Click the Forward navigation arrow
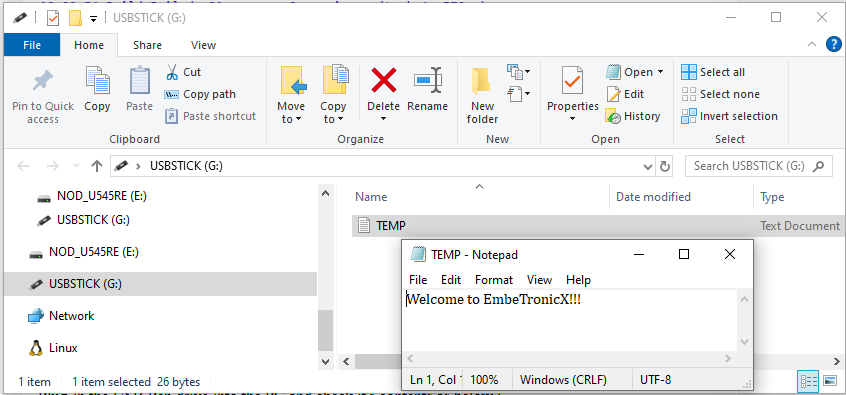The height and width of the screenshot is (395, 846). [x=52, y=166]
